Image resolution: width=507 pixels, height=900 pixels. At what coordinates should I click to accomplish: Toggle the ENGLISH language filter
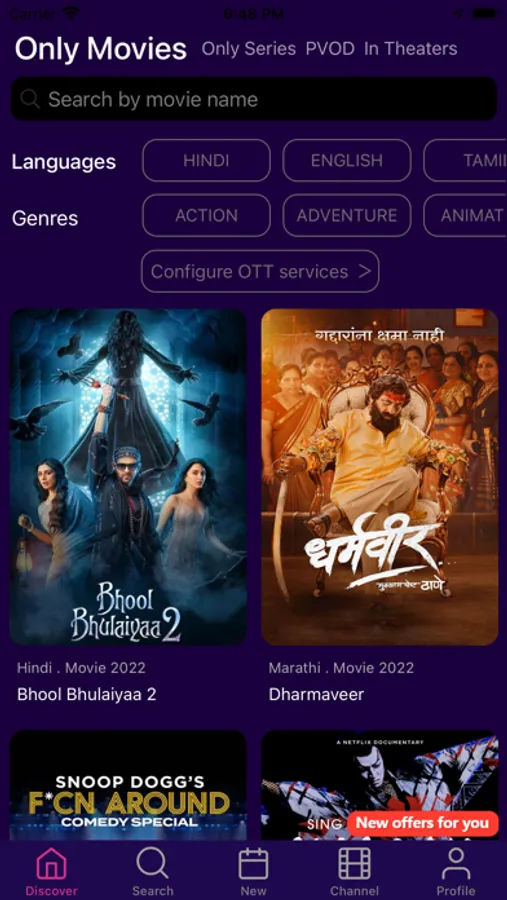[x=347, y=161]
